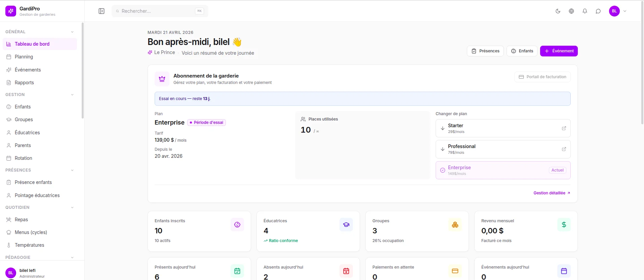Image resolution: width=644 pixels, height=280 pixels.
Task: Open notifications bell icon
Action: [585, 11]
